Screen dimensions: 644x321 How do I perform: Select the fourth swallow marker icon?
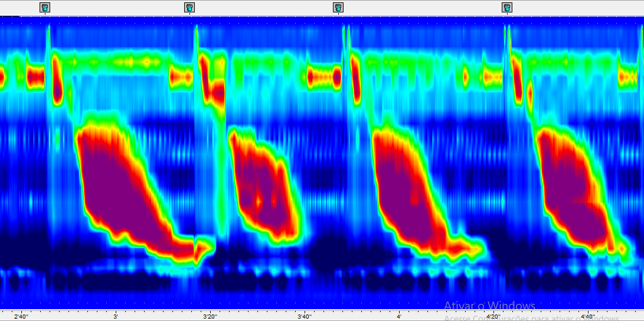point(507,7)
